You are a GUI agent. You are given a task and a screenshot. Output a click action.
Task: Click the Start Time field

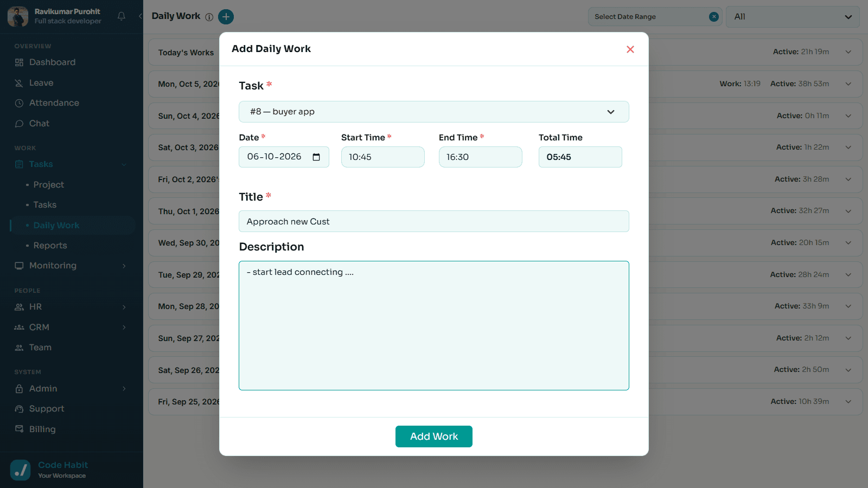(x=383, y=157)
